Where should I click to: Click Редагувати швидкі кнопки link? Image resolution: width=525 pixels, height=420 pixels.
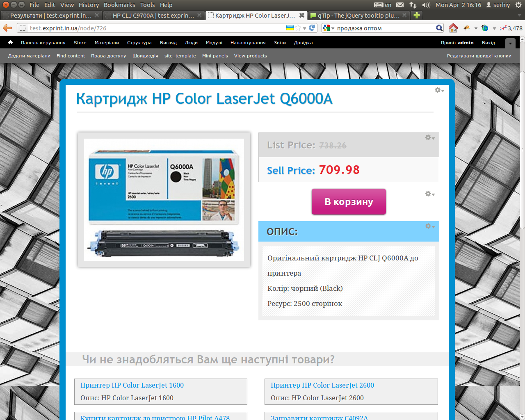pyautogui.click(x=479, y=56)
